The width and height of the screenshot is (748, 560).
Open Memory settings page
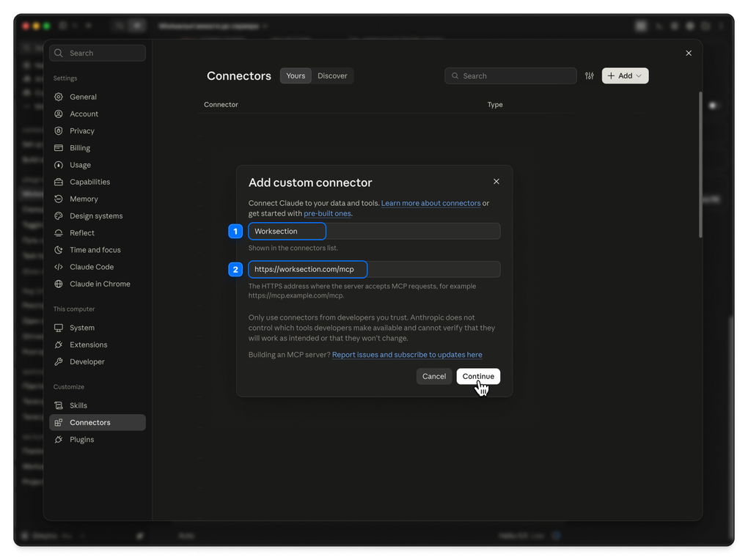tap(98, 199)
